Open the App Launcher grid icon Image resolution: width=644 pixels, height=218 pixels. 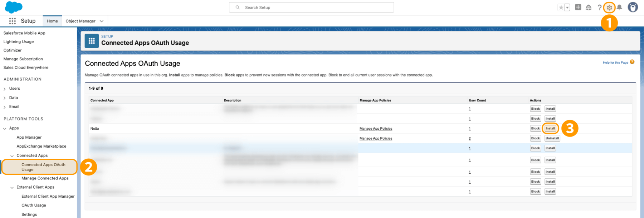(12, 21)
